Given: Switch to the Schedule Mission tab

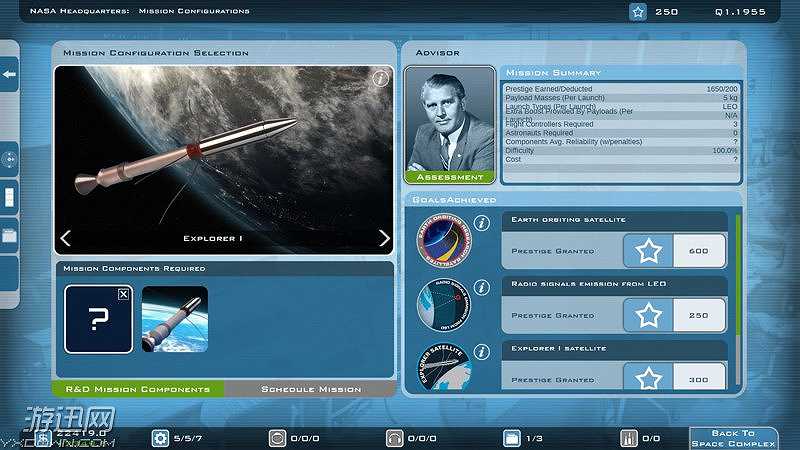Looking at the screenshot, I should click(x=310, y=389).
